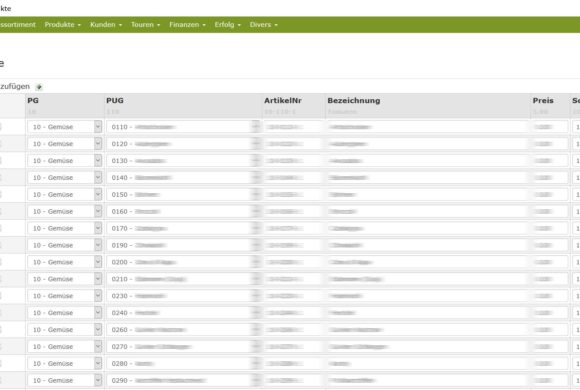This screenshot has height=390, width=580.
Task: Click the Preis column header
Action: (543, 101)
